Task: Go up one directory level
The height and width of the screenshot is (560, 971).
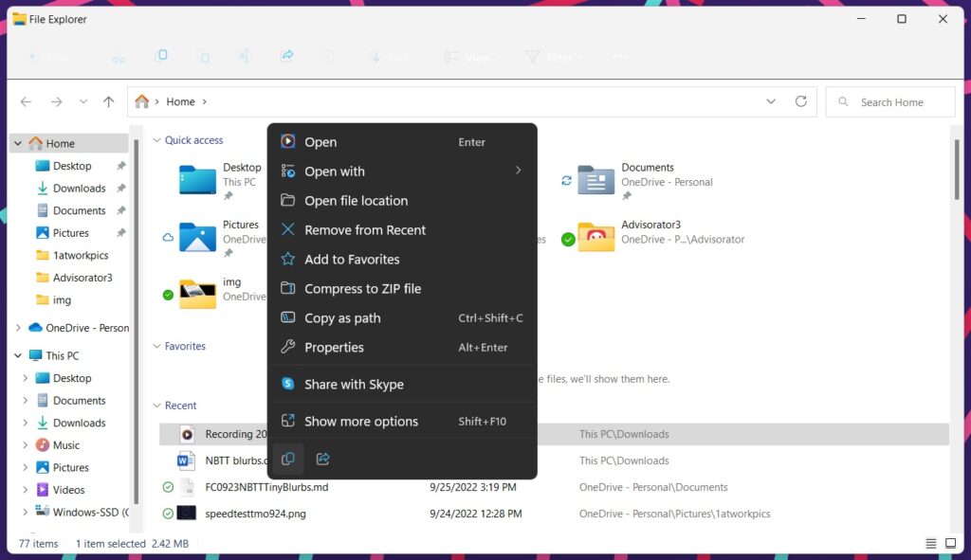Action: 109,102
